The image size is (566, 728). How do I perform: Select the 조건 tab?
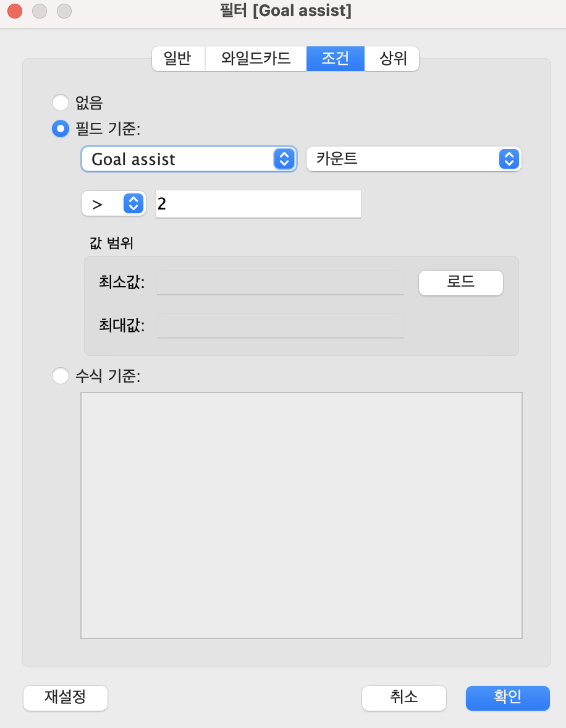(x=335, y=59)
